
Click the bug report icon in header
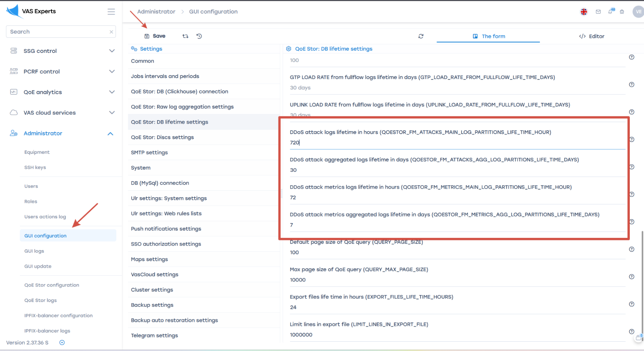[x=622, y=12]
